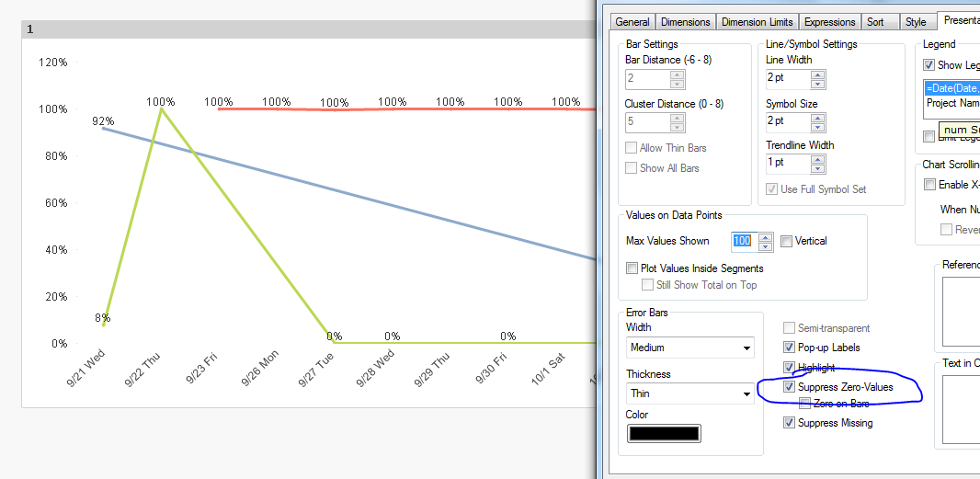Increase Symbol Size with up arrow
Viewport: 980px width, 479px height.
point(817,116)
